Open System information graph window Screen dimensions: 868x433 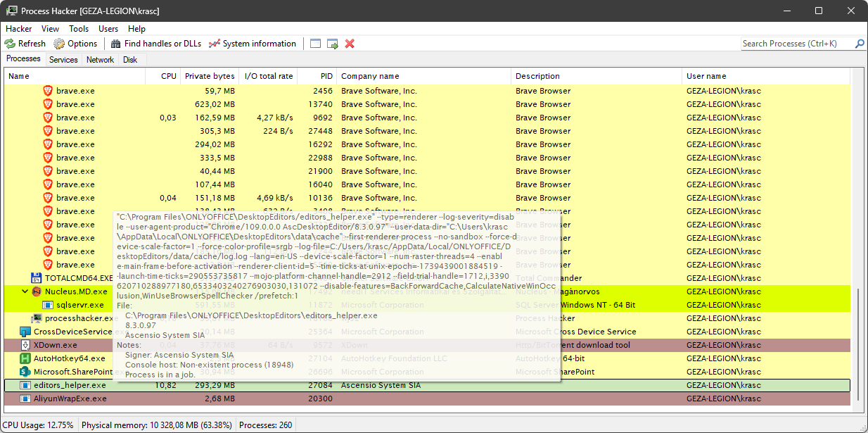click(253, 44)
